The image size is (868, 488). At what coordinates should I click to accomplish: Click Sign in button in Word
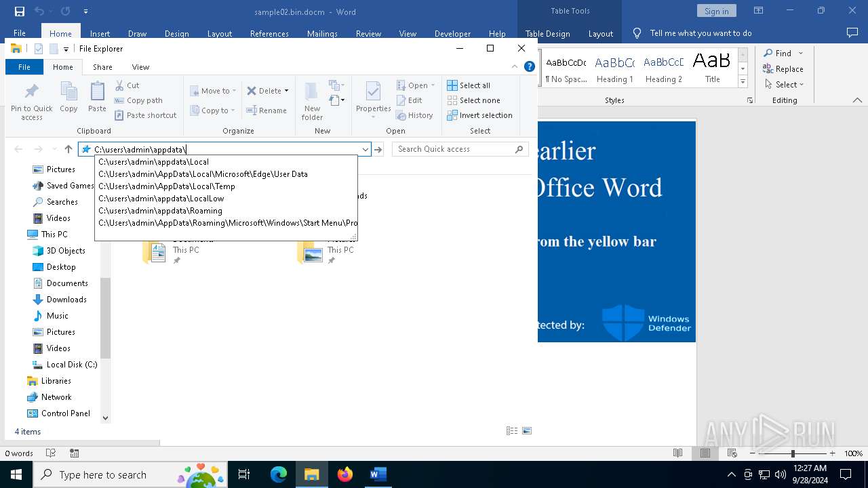pos(716,11)
